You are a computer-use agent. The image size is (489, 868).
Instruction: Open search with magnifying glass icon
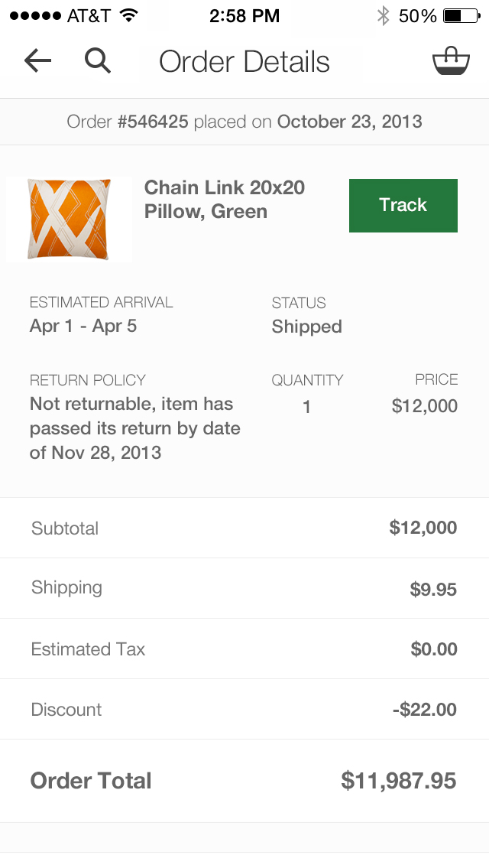(x=98, y=61)
